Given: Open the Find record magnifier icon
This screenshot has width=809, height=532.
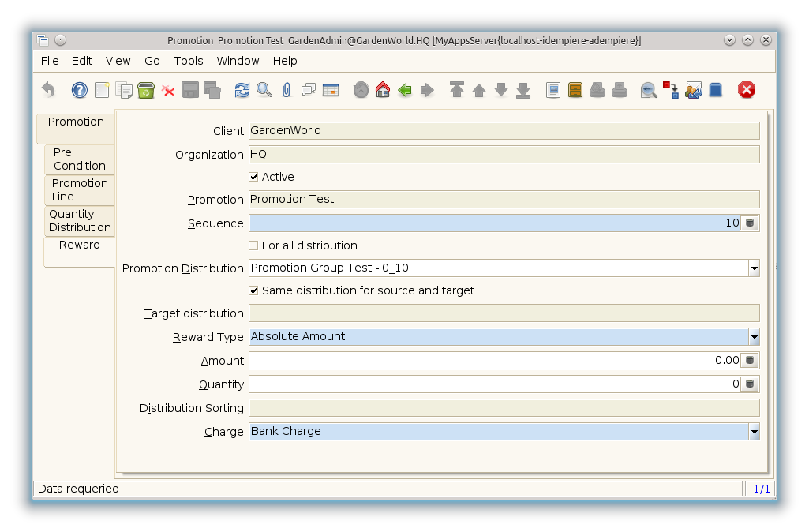Looking at the screenshot, I should (x=264, y=90).
